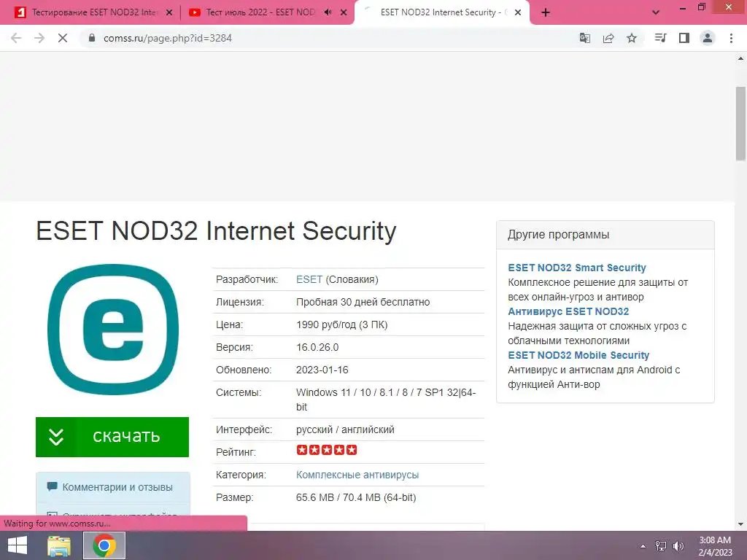Click update date 2023-01-16
The width and height of the screenshot is (747, 560).
pos(322,370)
